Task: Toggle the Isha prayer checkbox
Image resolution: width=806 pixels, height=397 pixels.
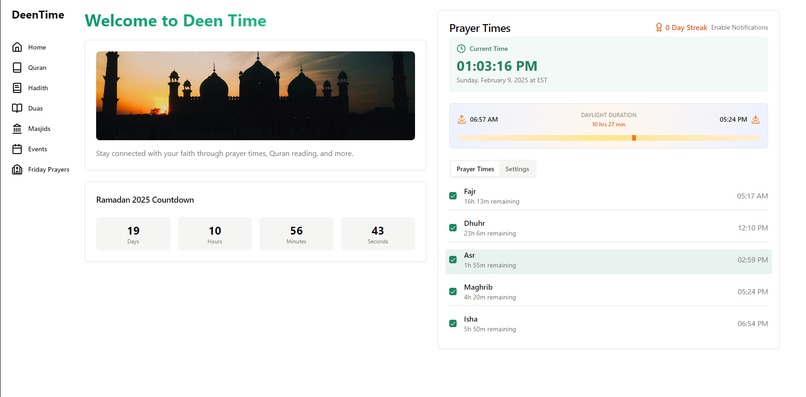Action: [x=453, y=323]
